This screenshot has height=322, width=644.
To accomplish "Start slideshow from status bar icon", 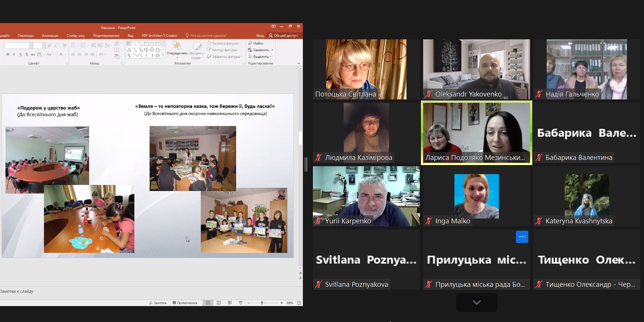I will coord(241,303).
